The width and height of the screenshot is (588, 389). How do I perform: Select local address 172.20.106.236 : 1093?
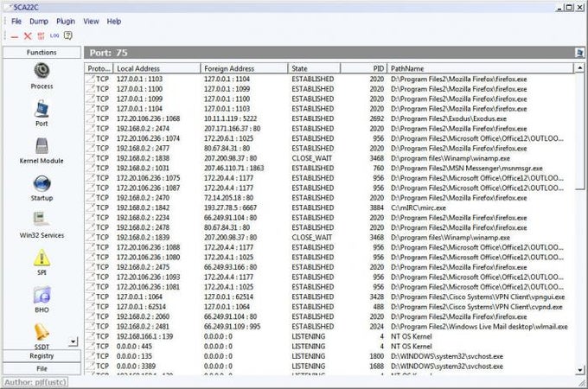[x=148, y=277]
